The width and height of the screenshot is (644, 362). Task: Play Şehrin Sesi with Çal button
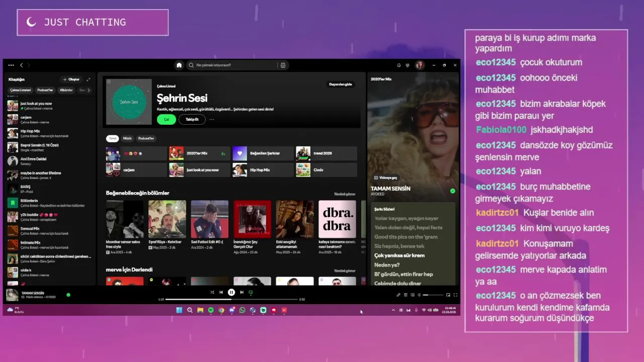pos(166,120)
